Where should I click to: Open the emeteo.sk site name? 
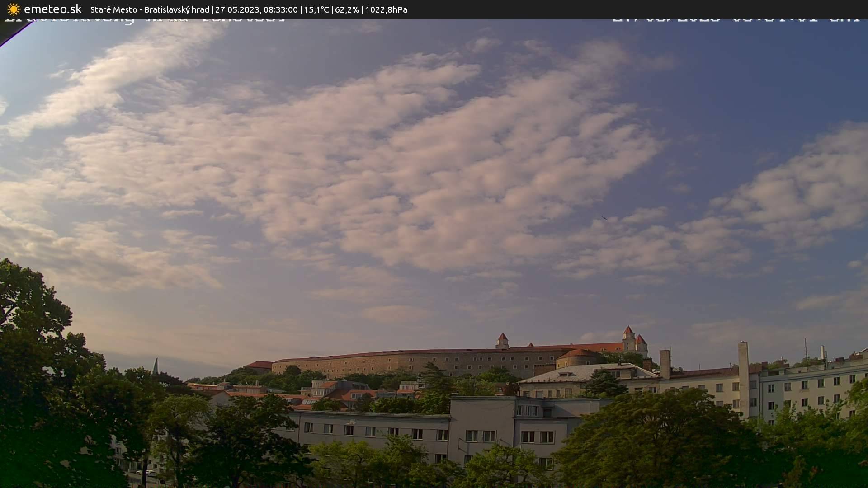pos(53,9)
